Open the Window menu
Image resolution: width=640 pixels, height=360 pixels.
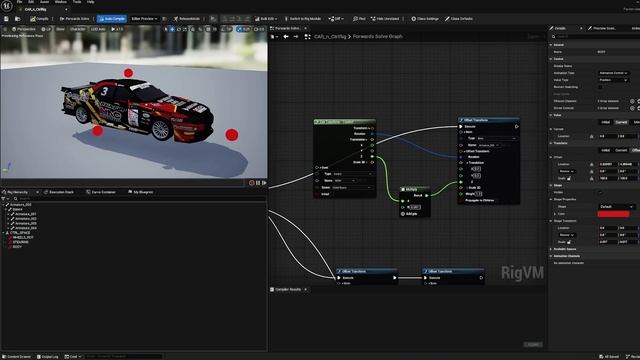pyautogui.click(x=61, y=2)
